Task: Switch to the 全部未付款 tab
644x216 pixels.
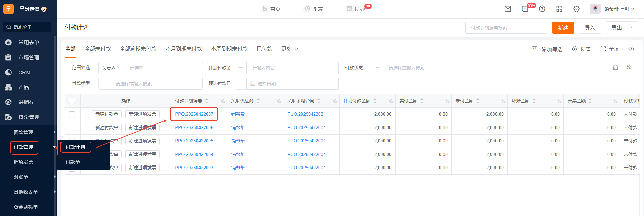Action: click(98, 49)
